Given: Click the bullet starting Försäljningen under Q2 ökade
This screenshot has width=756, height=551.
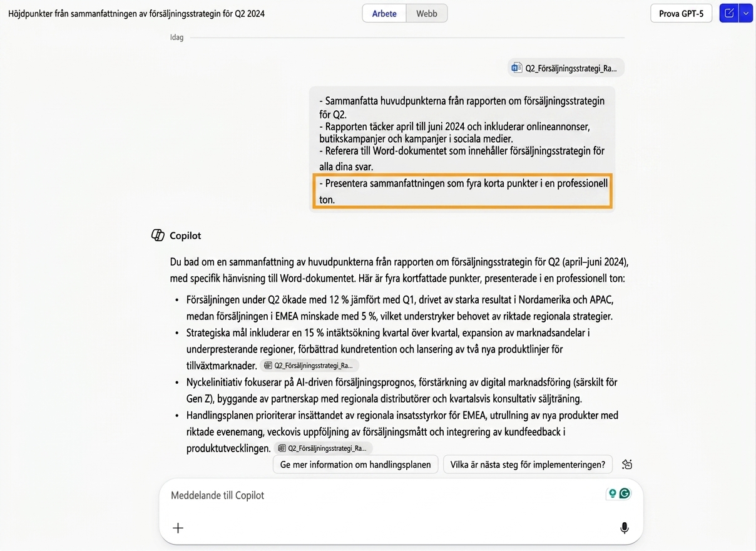Looking at the screenshot, I should click(x=399, y=307).
